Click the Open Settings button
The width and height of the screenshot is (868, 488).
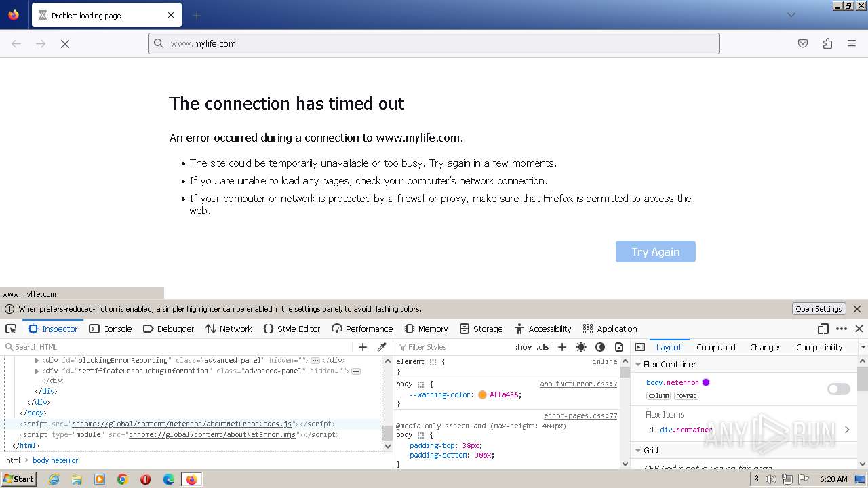818,309
